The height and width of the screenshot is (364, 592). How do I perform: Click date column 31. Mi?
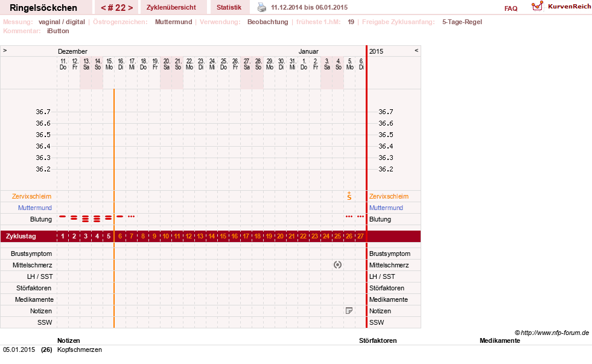coord(293,64)
